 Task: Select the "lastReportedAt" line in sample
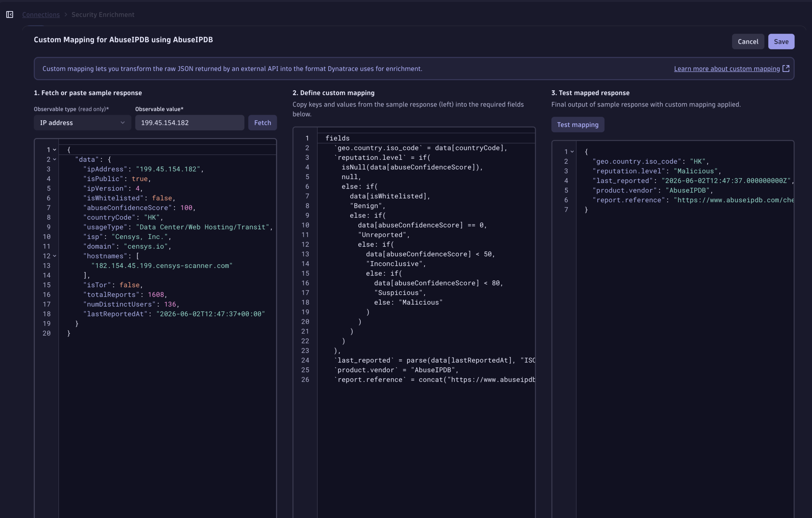174,314
